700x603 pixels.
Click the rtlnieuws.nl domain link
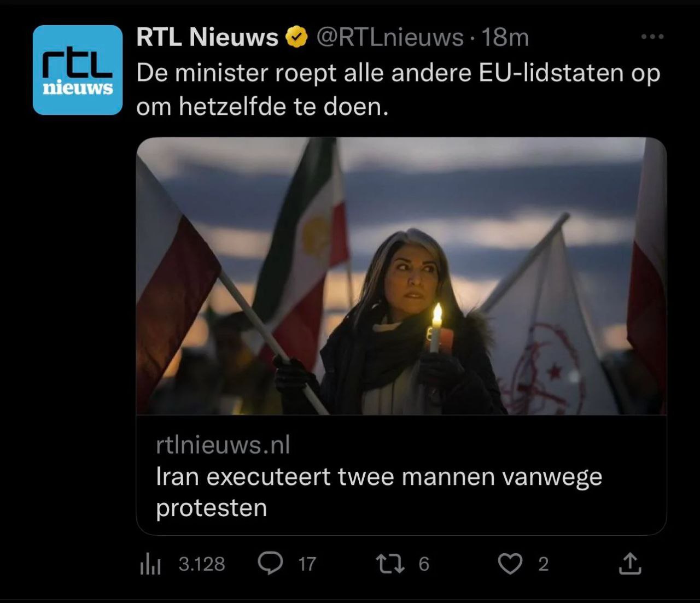[x=223, y=445]
